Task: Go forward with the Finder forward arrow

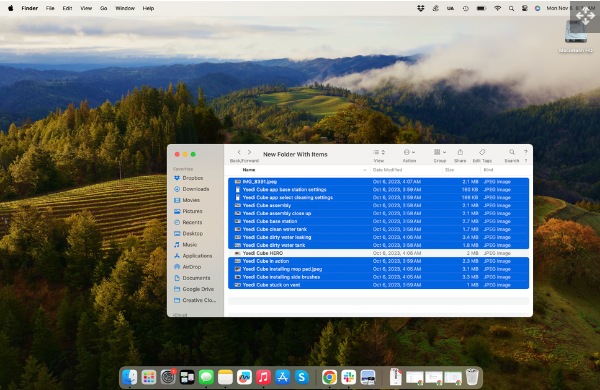Action: click(x=249, y=152)
